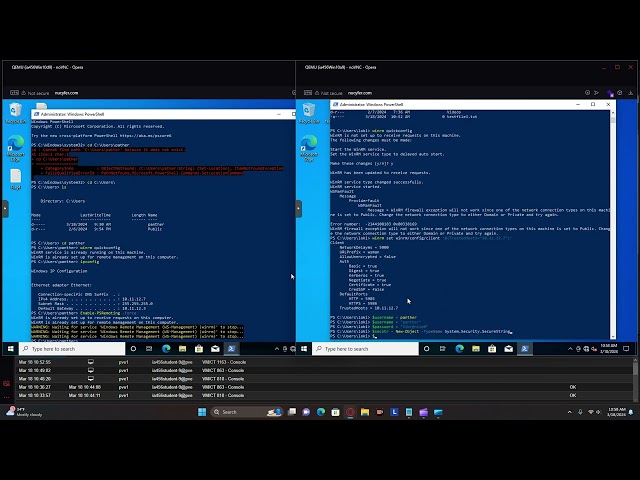Open File Explorer in left VM taskbar
This screenshot has width=640, height=480.
pyautogui.click(x=182, y=349)
